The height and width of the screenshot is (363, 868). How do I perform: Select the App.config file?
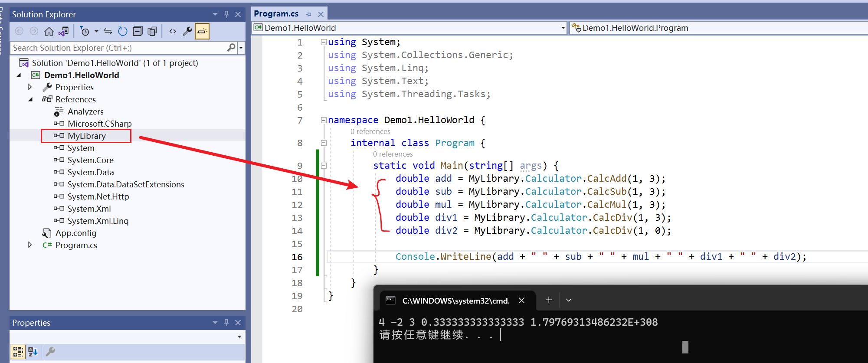76,233
